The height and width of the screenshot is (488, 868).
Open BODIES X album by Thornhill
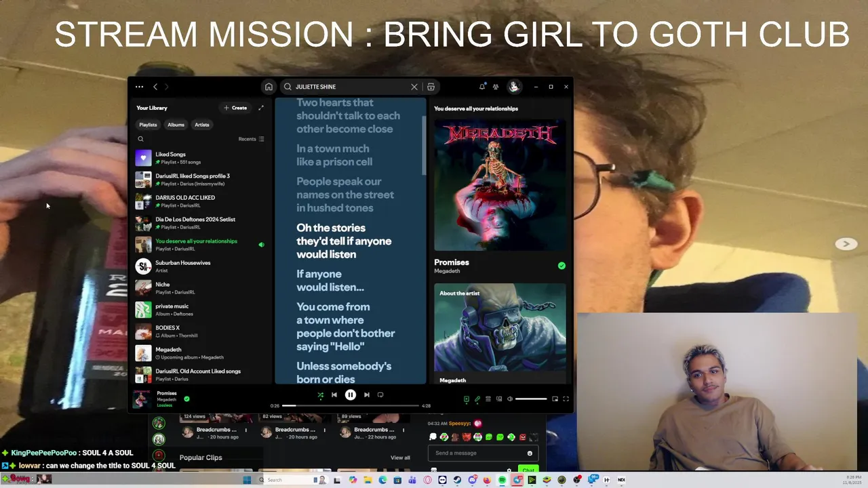201,331
